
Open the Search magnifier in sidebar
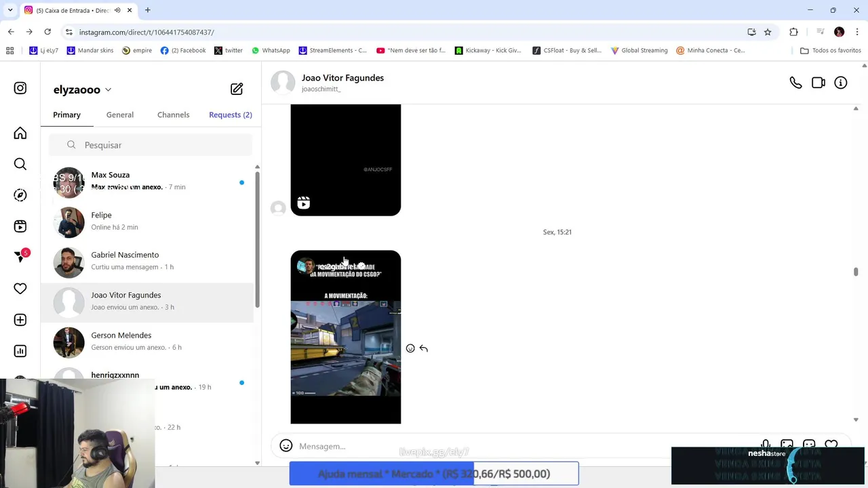[x=20, y=164]
